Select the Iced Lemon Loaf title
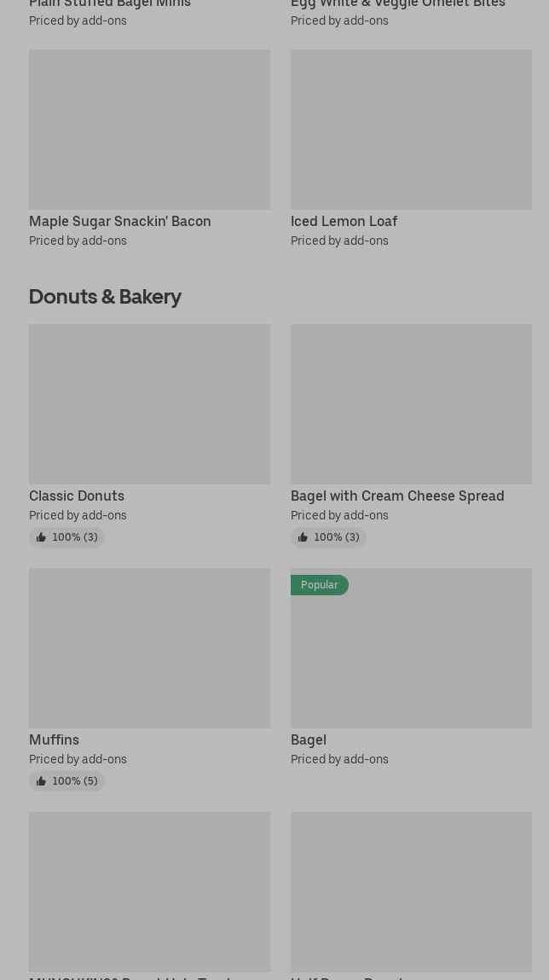Viewport: 549px width, 980px height. click(x=344, y=221)
